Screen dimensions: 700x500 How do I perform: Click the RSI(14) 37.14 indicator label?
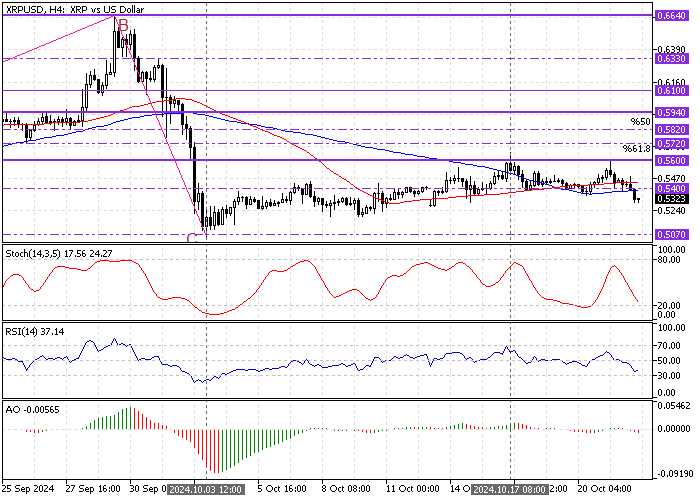[x=34, y=332]
